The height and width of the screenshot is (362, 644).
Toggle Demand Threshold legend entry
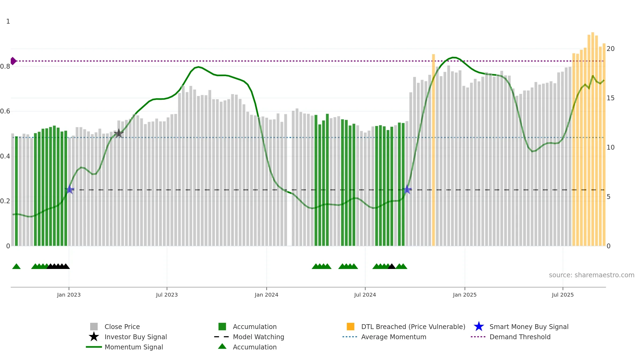tap(520, 337)
